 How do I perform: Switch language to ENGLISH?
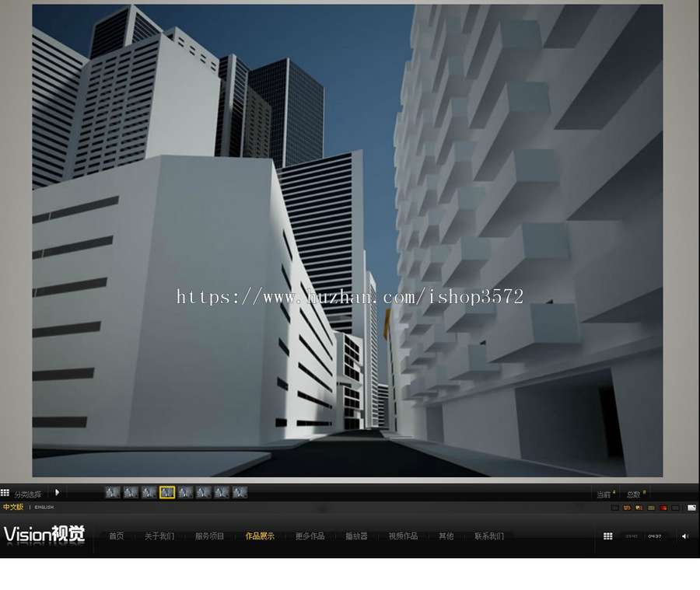[x=44, y=508]
